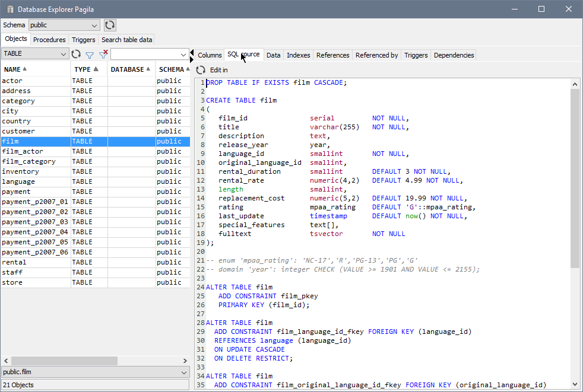This screenshot has width=583, height=392.
Task: Collapse right panel with the lower splitter arrow
Action: 192,59
